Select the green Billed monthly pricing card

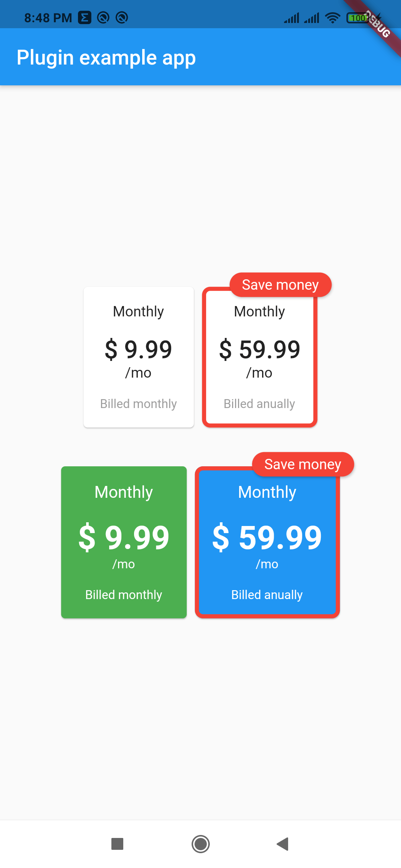pos(124,542)
